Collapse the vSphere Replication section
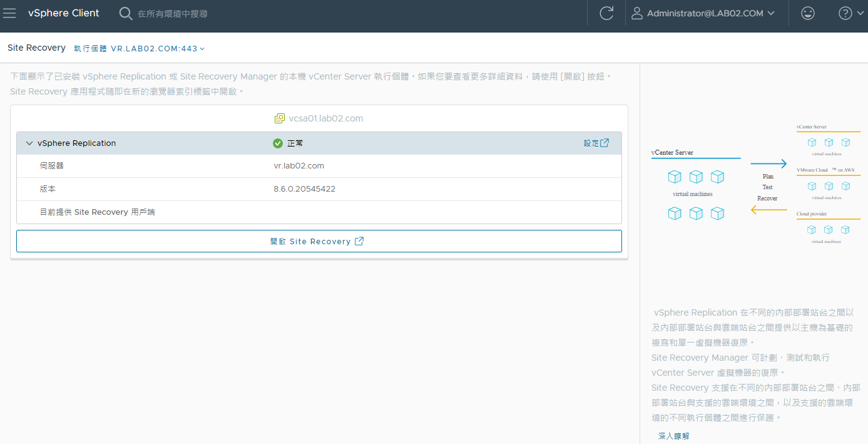Image resolution: width=868 pixels, height=444 pixels. pyautogui.click(x=29, y=143)
